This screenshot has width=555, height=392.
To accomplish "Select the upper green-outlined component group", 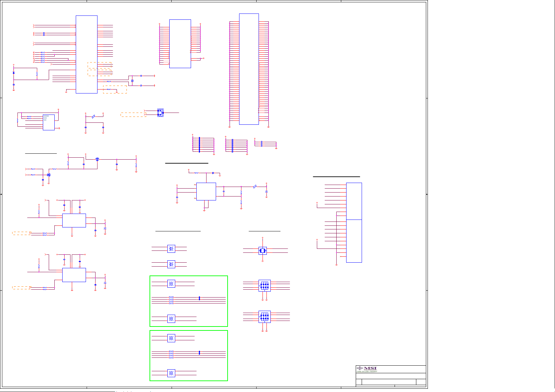I will coord(189,301).
